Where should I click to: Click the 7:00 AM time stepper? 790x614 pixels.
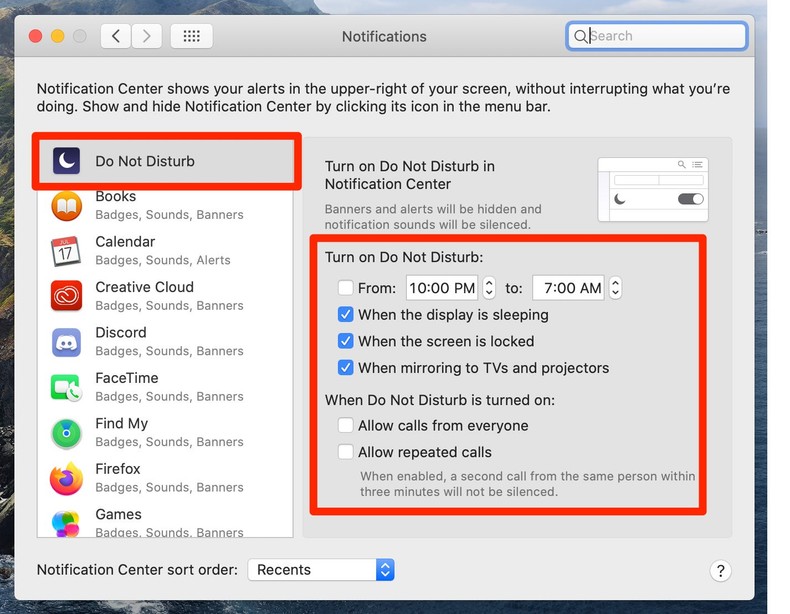[x=615, y=288]
